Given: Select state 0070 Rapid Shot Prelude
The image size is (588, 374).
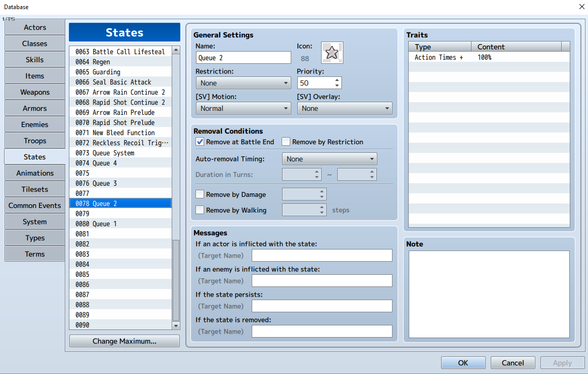Looking at the screenshot, I should point(121,122).
